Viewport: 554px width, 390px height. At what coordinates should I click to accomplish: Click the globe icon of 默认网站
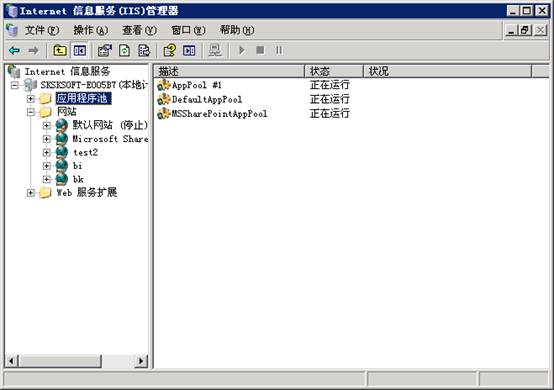[x=61, y=125]
